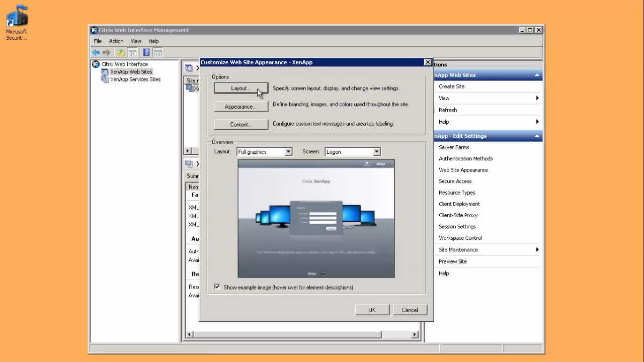
Task: Open the File menu
Action: (98, 41)
